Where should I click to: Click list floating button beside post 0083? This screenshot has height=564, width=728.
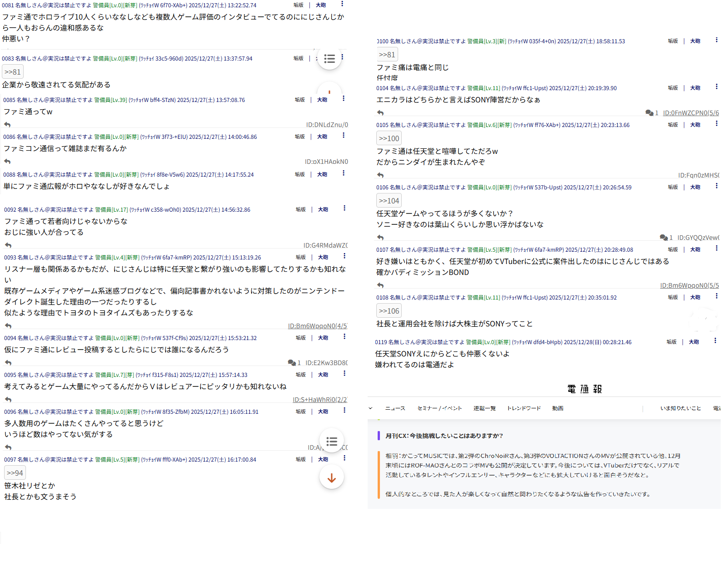[x=329, y=59]
